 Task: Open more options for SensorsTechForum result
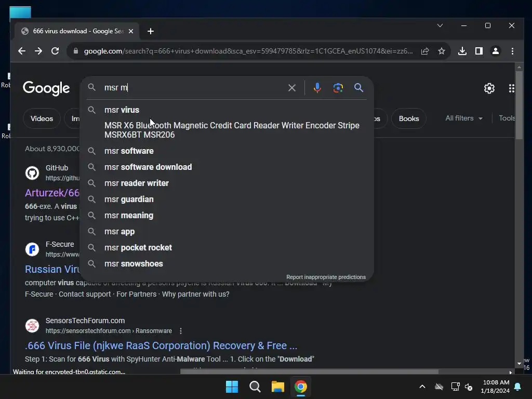(x=180, y=331)
